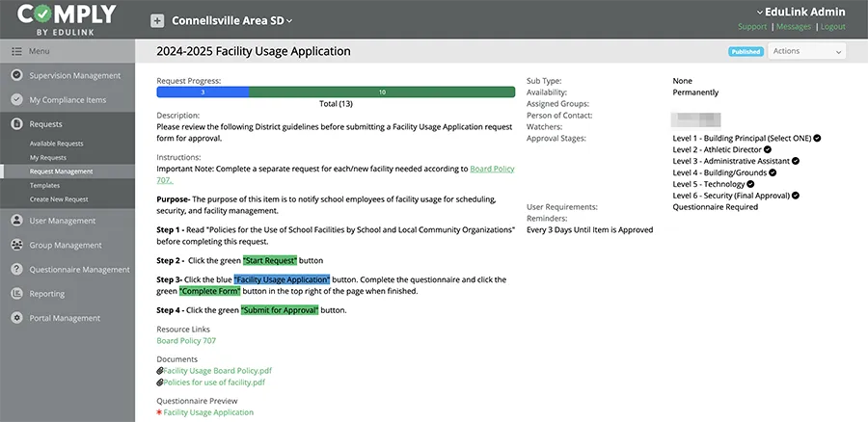Image resolution: width=868 pixels, height=422 pixels.
Task: Go to Available Requests
Action: click(57, 144)
